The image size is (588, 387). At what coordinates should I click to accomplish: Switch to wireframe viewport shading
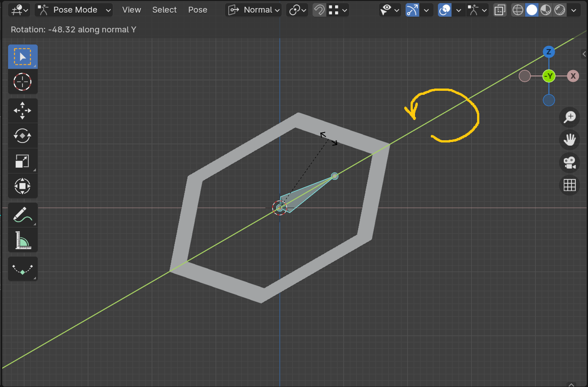click(x=518, y=10)
